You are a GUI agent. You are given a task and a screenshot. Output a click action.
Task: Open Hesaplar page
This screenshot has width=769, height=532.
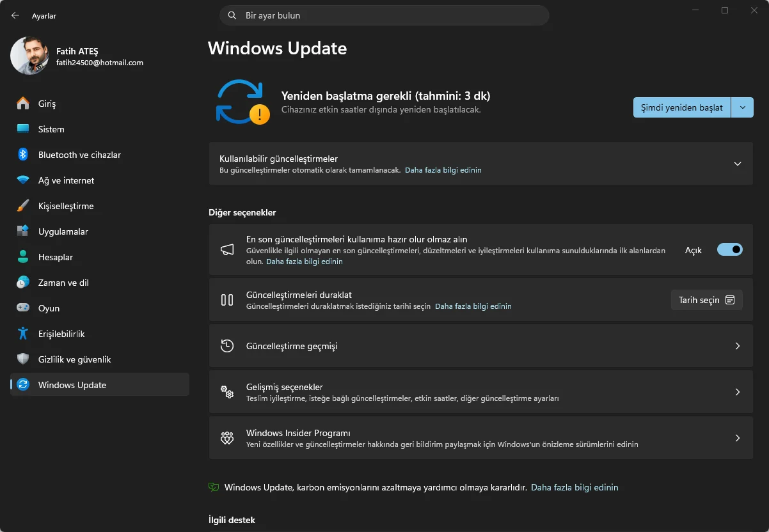tap(100, 257)
